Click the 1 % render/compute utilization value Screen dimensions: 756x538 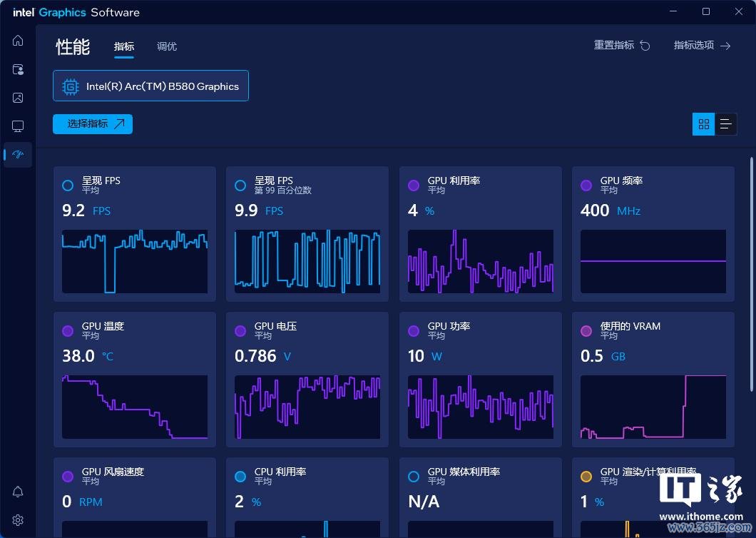coord(593,502)
